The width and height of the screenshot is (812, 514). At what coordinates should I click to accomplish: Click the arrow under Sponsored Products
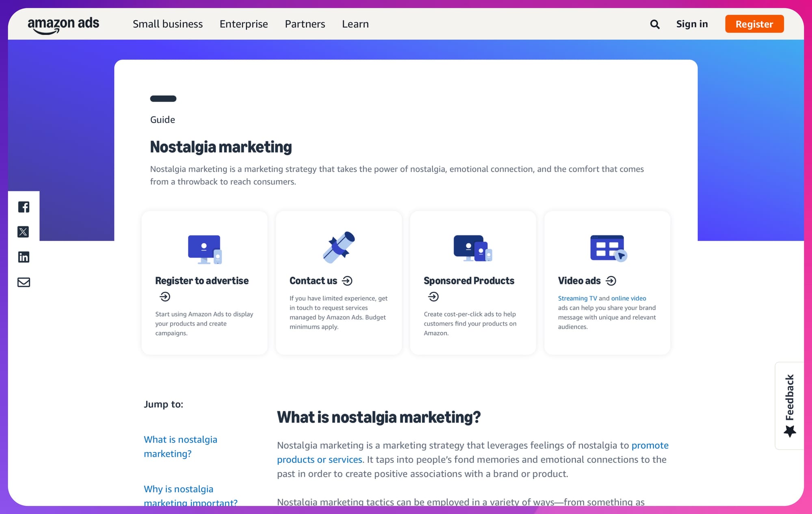point(433,297)
